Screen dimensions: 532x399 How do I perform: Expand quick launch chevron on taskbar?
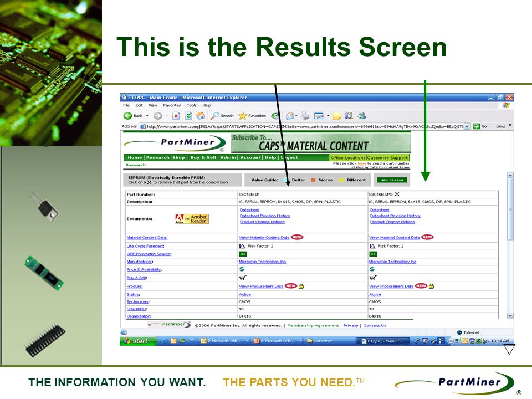click(191, 339)
